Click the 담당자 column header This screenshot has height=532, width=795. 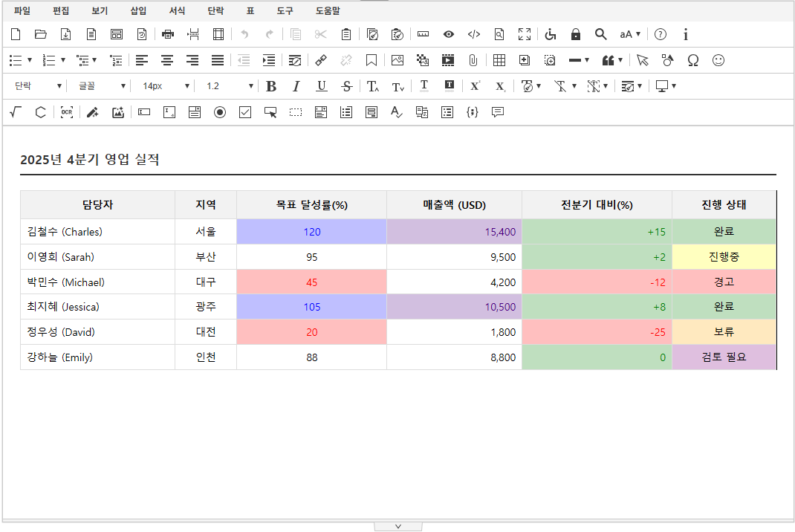97,205
